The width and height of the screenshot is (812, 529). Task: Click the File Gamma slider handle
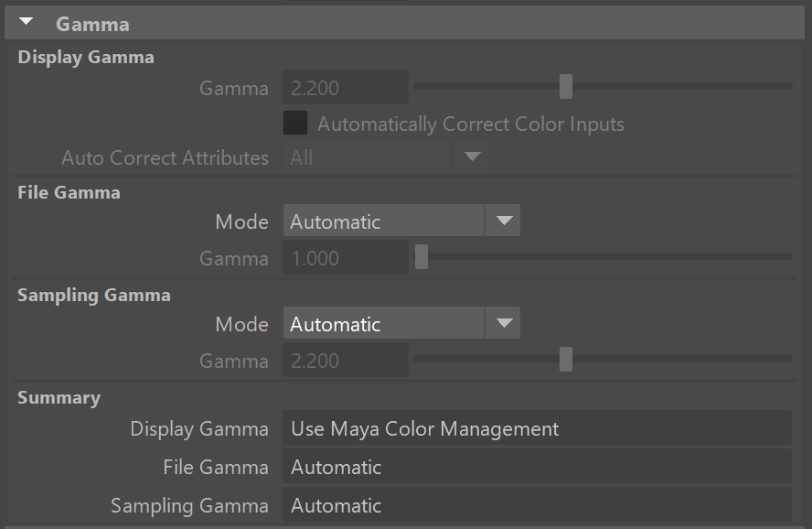422,258
